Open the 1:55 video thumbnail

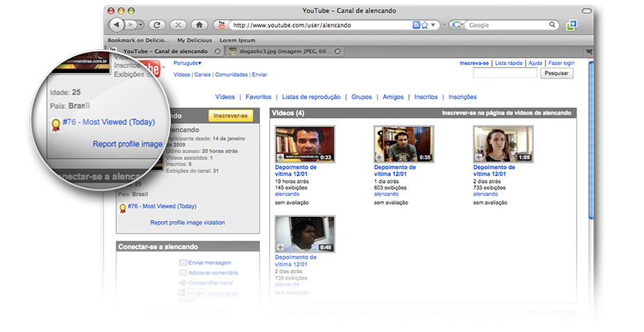click(503, 144)
